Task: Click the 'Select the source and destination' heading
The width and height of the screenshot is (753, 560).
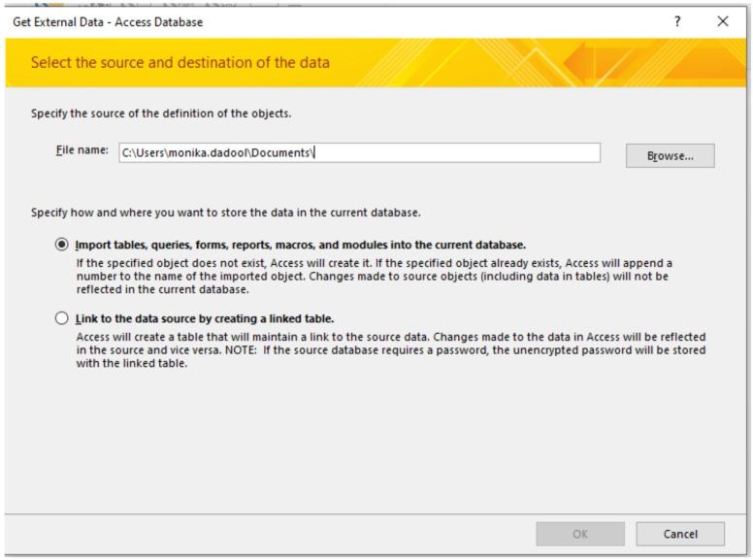Action: coord(180,62)
